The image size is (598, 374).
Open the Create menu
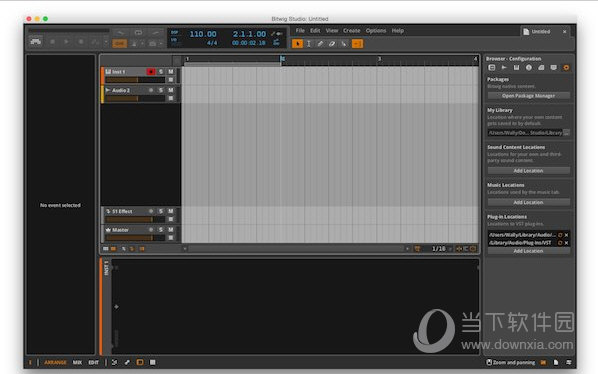(351, 30)
